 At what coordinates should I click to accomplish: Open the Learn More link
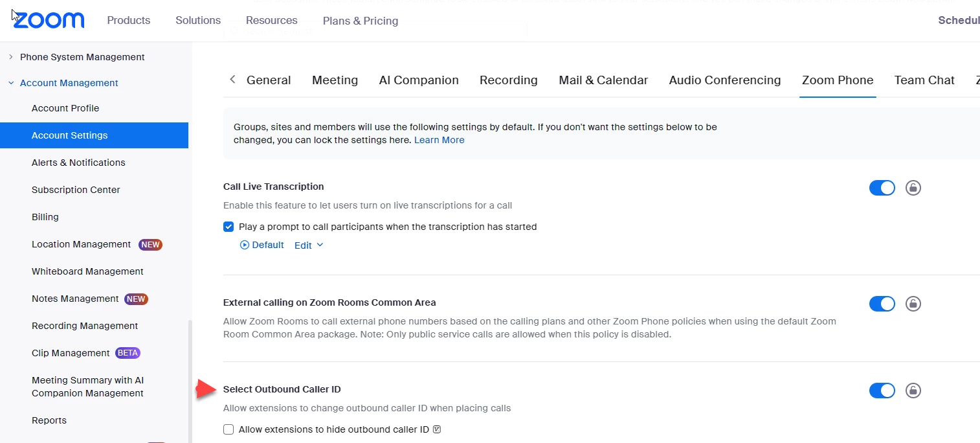[439, 140]
